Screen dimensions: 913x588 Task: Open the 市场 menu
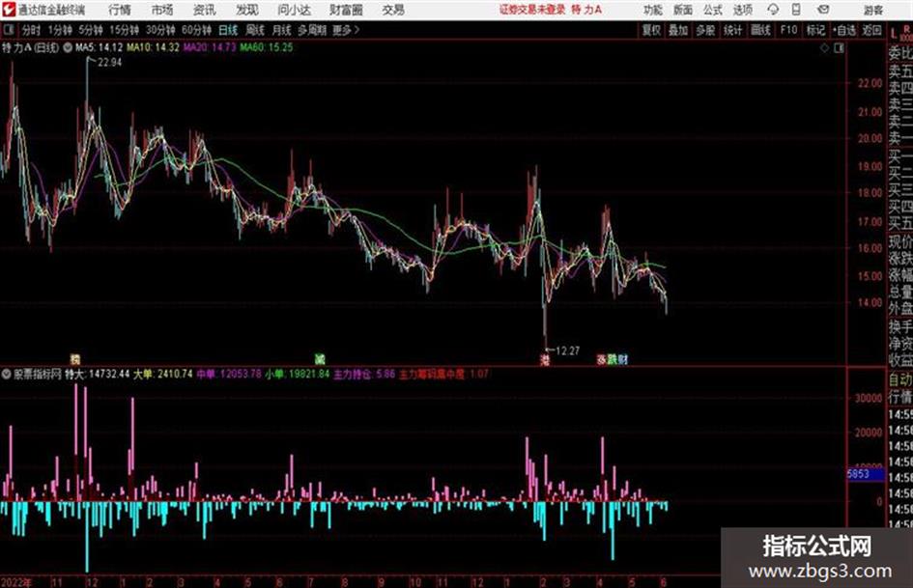[x=162, y=10]
